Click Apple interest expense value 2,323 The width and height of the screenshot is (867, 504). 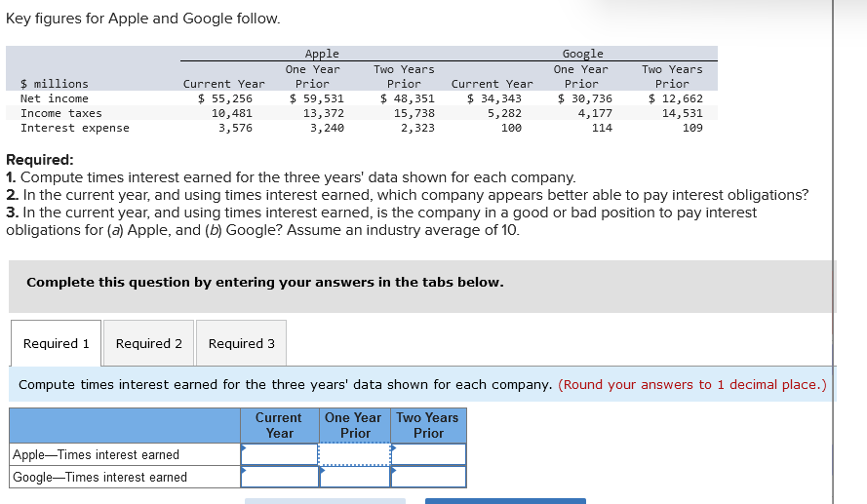[417, 128]
